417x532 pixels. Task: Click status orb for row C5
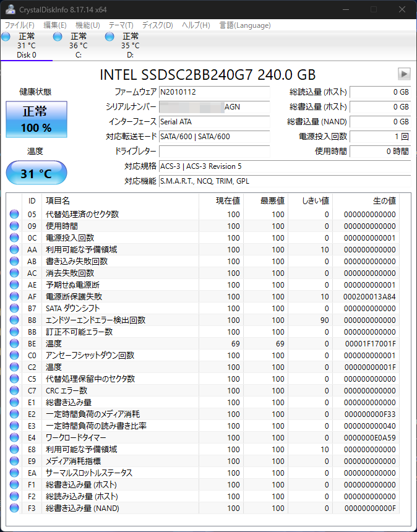pos(14,379)
